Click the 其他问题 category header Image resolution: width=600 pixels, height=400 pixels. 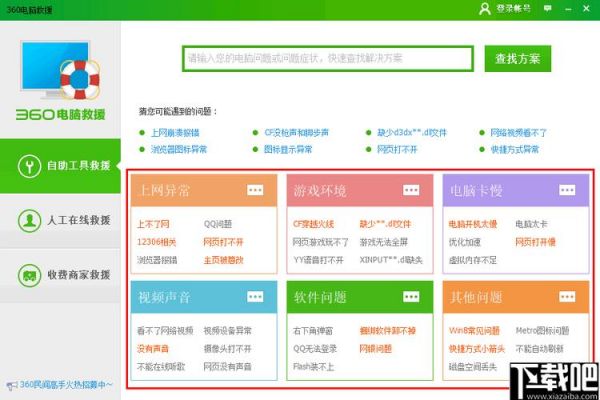tap(516, 297)
